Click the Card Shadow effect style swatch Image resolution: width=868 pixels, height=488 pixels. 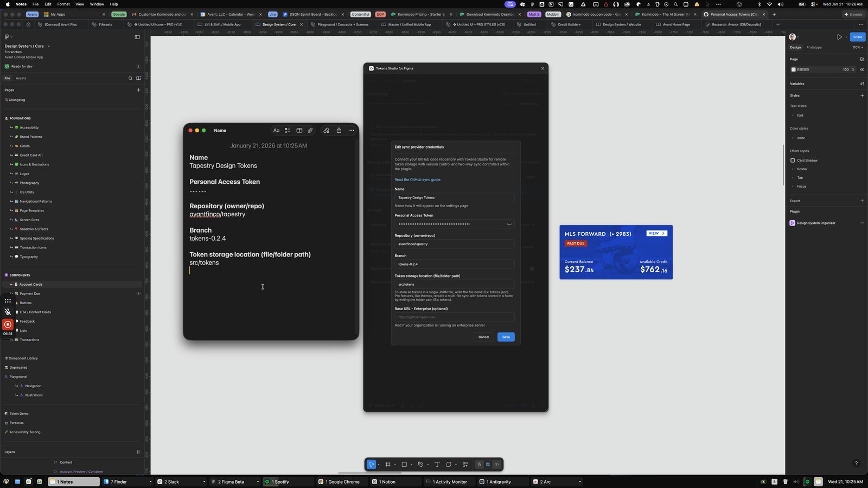[x=793, y=160]
